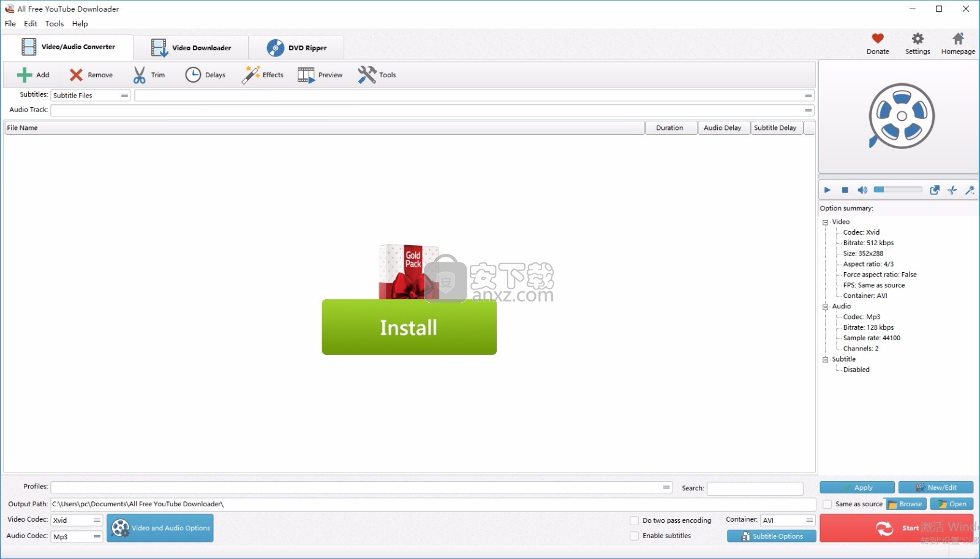Select Container: AVI tree item
Screen dimensions: 980x559
[865, 295]
